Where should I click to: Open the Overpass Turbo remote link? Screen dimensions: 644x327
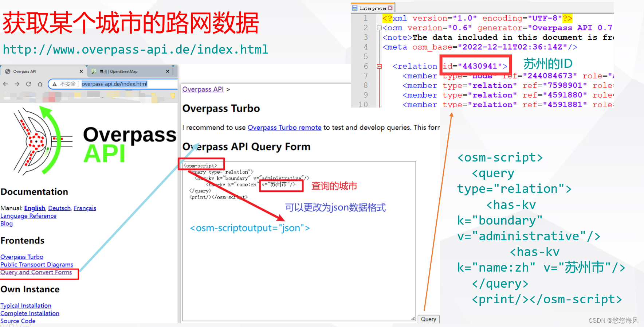(x=284, y=128)
